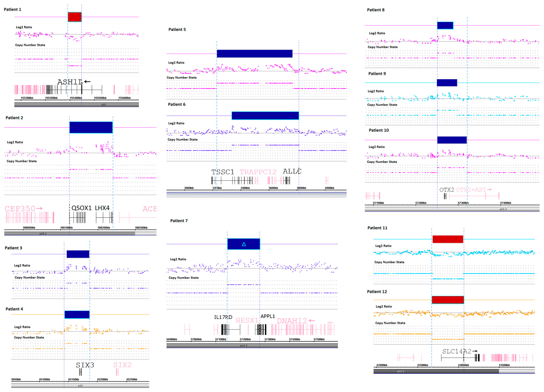The height and width of the screenshot is (392, 544).
Task: Click the q25.2 chromosome band label
Action: pos(43,233)
